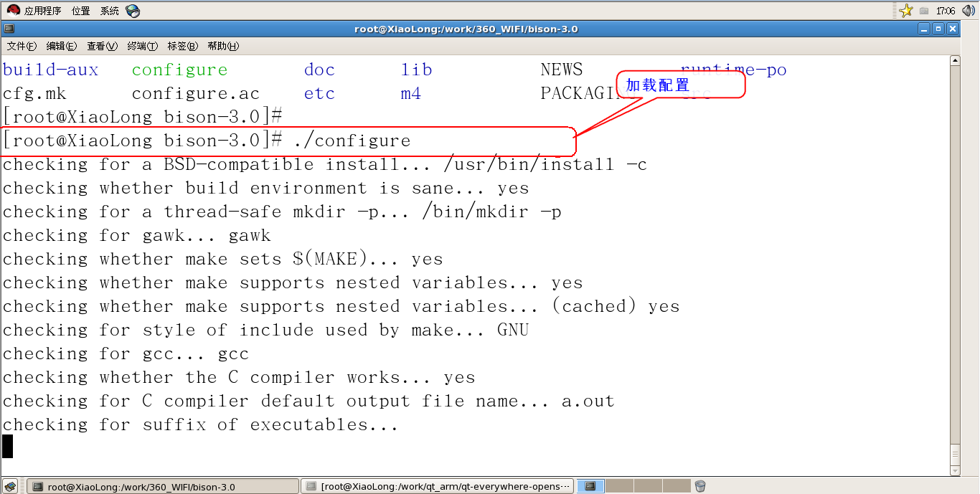Click the star update notification icon

[906, 11]
